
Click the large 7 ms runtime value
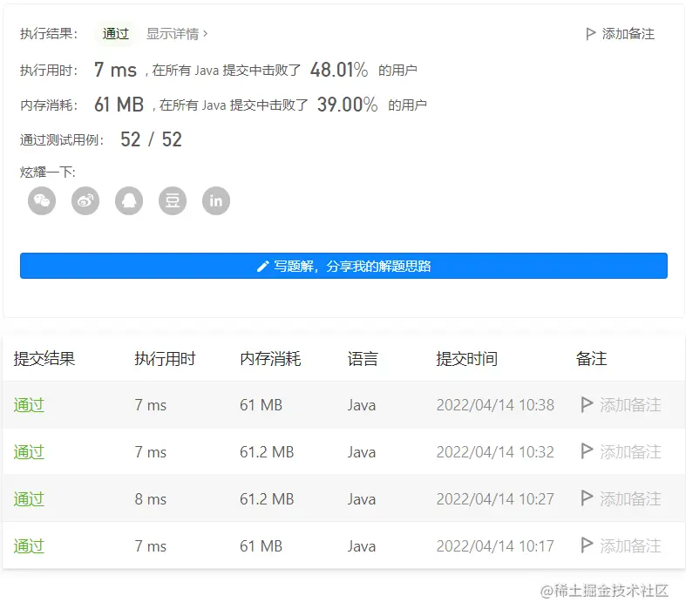coord(116,70)
